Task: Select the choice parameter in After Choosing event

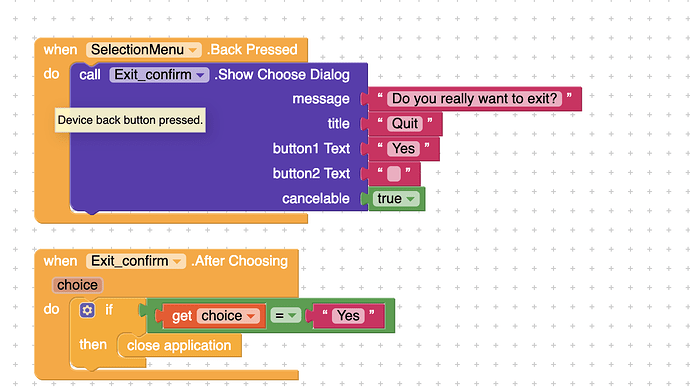Action: [77, 285]
